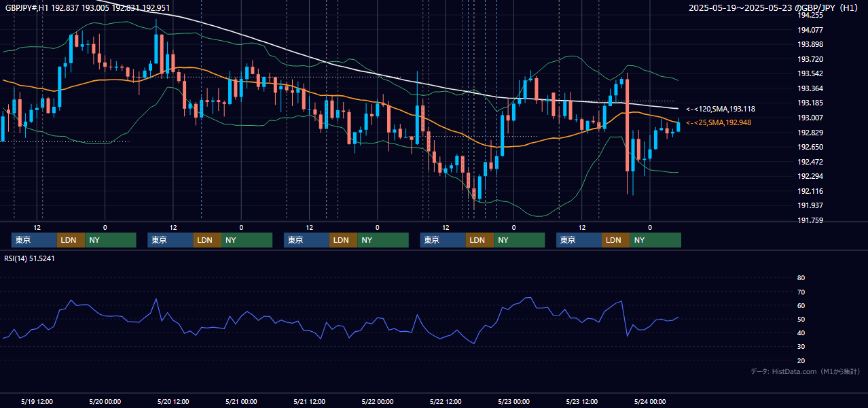
Task: Click price axis value 192.294
Action: point(810,177)
